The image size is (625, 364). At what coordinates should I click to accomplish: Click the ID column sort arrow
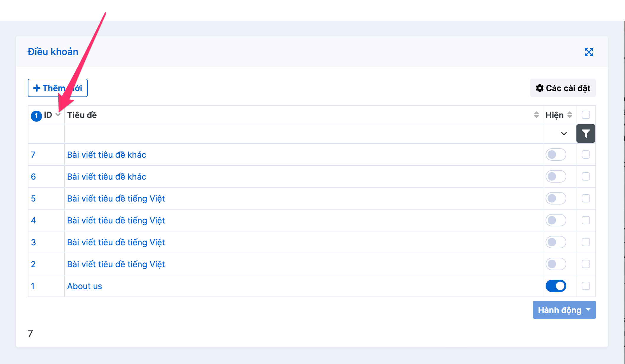click(58, 115)
